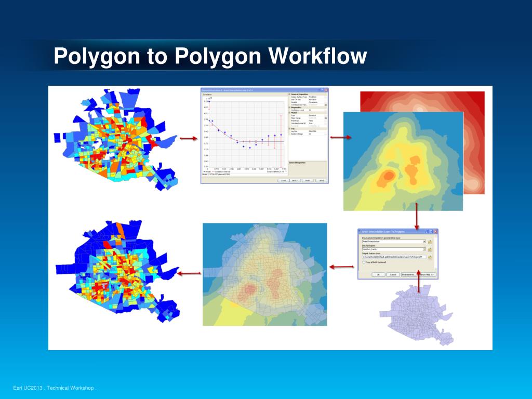Image resolution: width=532 pixels, height=399 pixels.
Task: Click the Polygon to Polygon Workflow title
Action: [210, 56]
